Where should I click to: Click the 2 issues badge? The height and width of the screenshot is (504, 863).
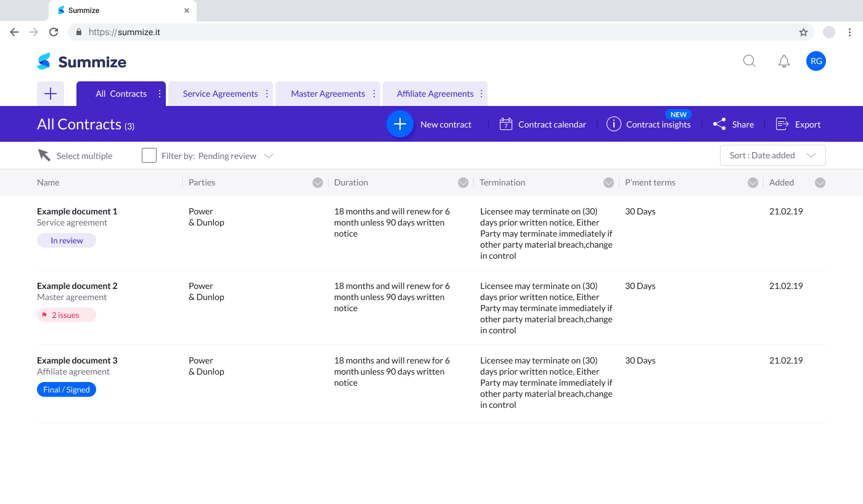click(66, 315)
